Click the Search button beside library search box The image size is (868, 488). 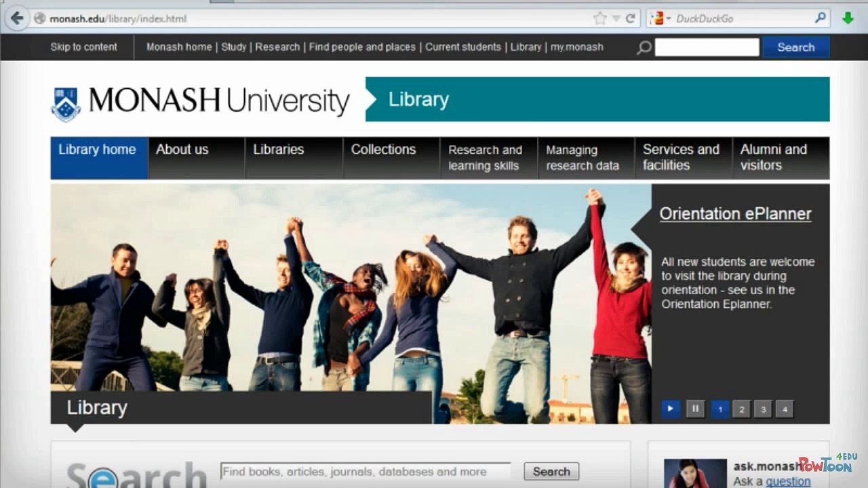(551, 471)
